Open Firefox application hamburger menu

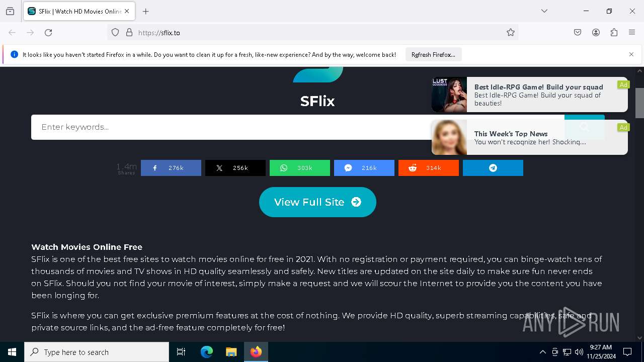[632, 32]
